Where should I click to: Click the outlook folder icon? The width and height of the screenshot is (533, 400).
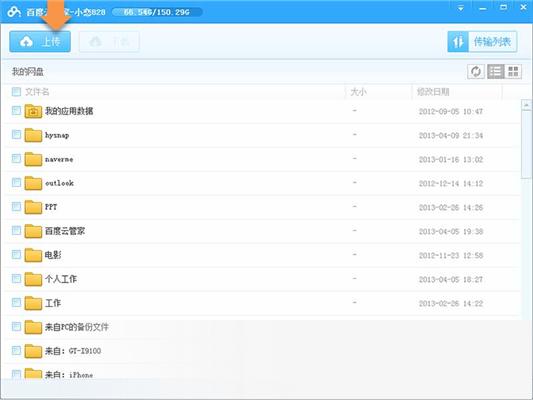pos(33,183)
